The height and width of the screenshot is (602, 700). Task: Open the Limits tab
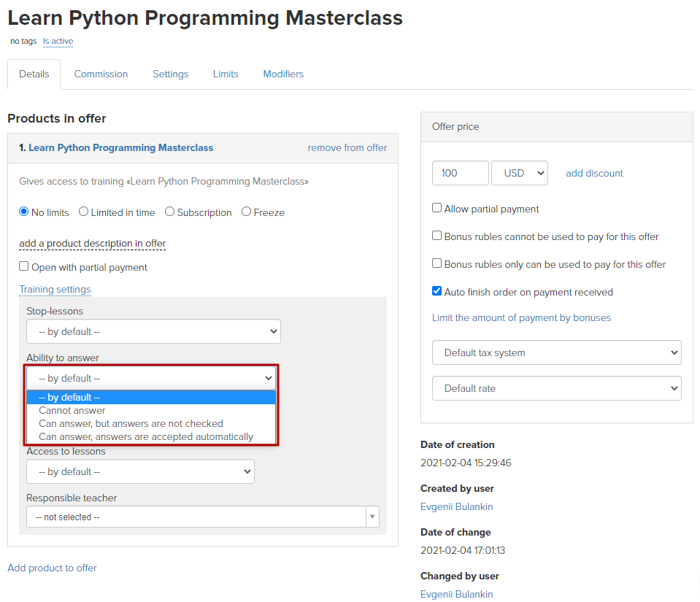tap(226, 74)
